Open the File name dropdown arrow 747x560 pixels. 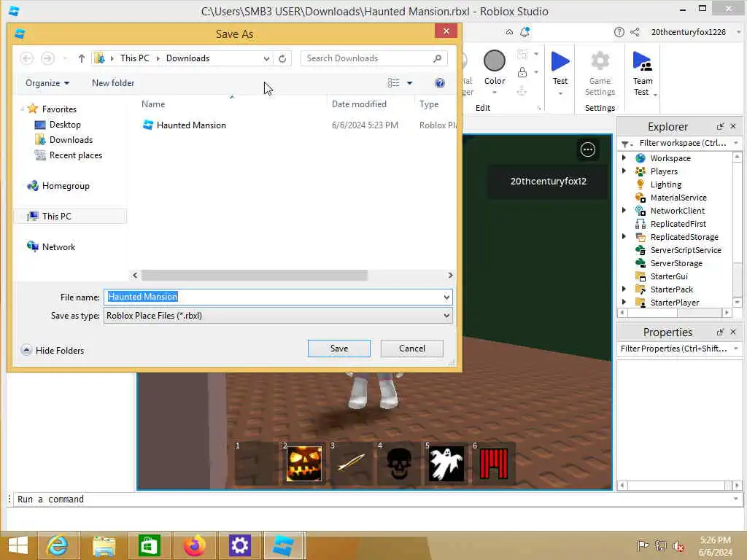tap(446, 297)
